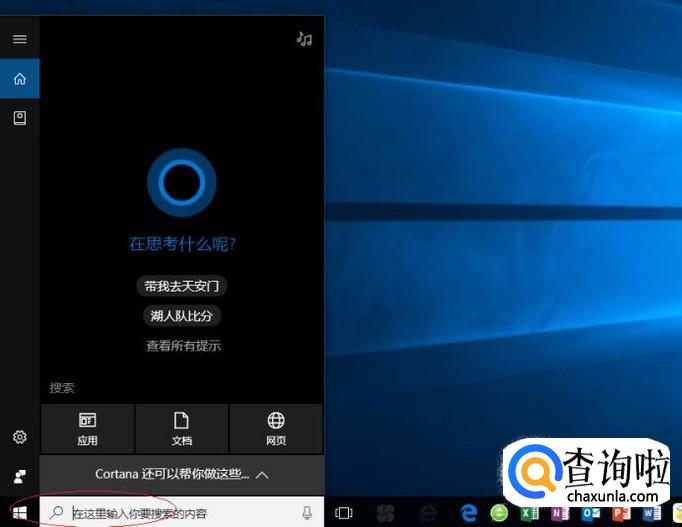Open Cortana settings gear
Screen dimensions: 682x527
click(x=20, y=437)
